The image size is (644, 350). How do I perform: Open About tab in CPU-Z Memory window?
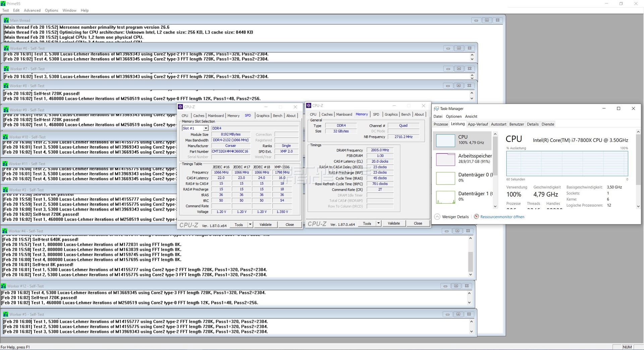pos(419,114)
